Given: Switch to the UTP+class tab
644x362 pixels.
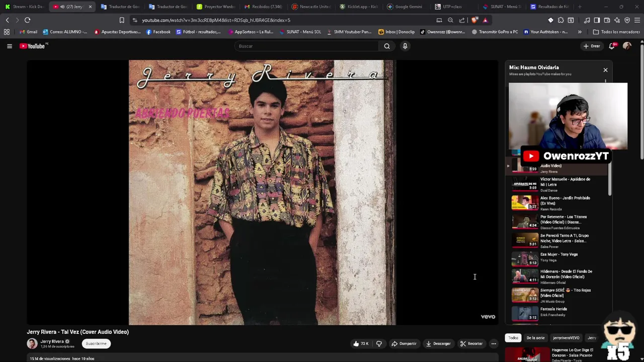Looking at the screenshot, I should pos(455,7).
